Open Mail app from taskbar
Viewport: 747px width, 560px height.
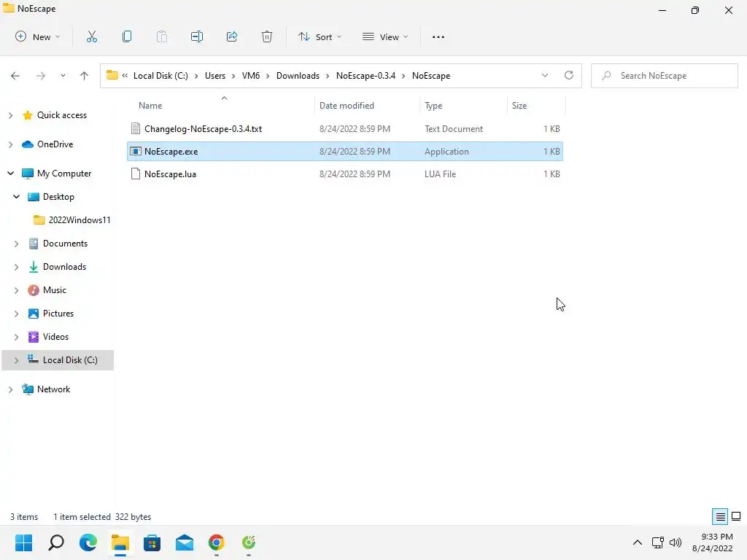185,542
